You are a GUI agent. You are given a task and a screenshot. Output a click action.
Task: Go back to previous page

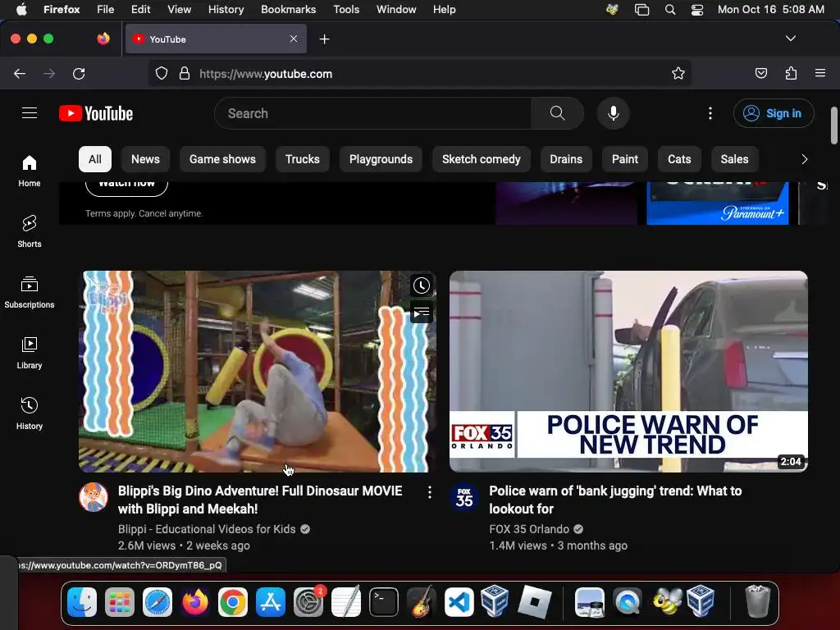[x=20, y=73]
